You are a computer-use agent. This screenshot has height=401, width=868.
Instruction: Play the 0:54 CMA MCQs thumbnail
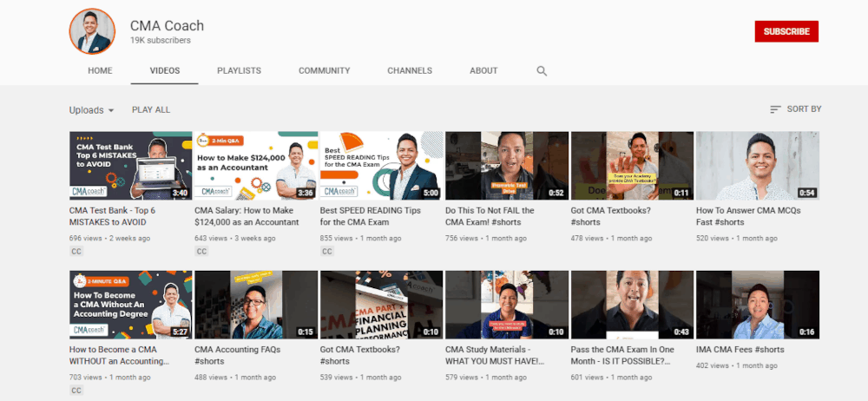point(758,166)
